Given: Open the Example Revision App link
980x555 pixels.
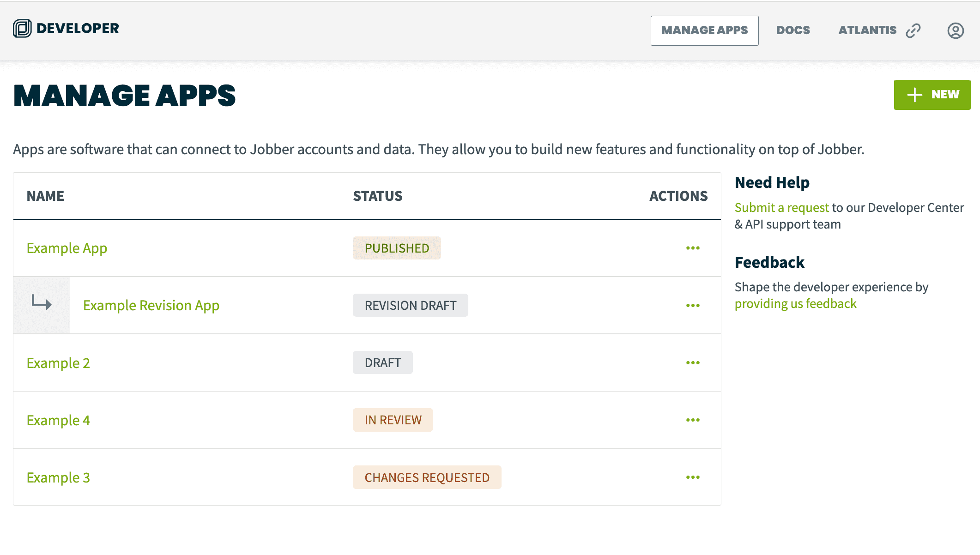Looking at the screenshot, I should [151, 306].
